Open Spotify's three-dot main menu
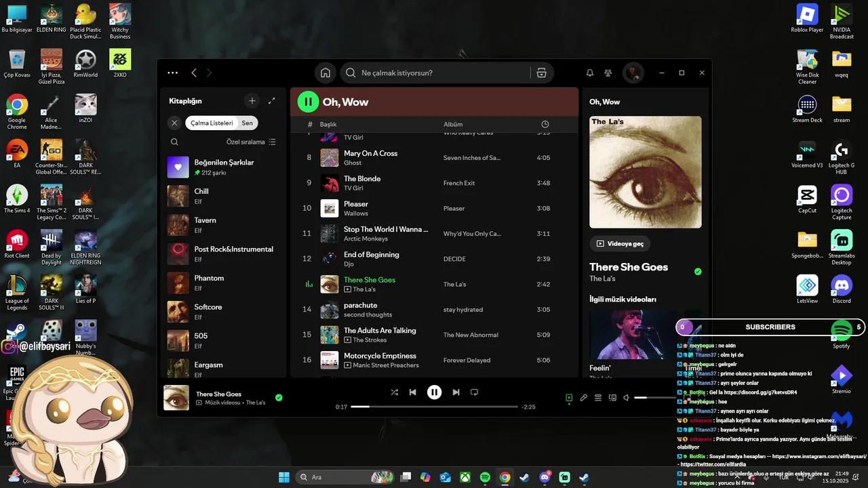The width and height of the screenshot is (868, 488). (173, 73)
